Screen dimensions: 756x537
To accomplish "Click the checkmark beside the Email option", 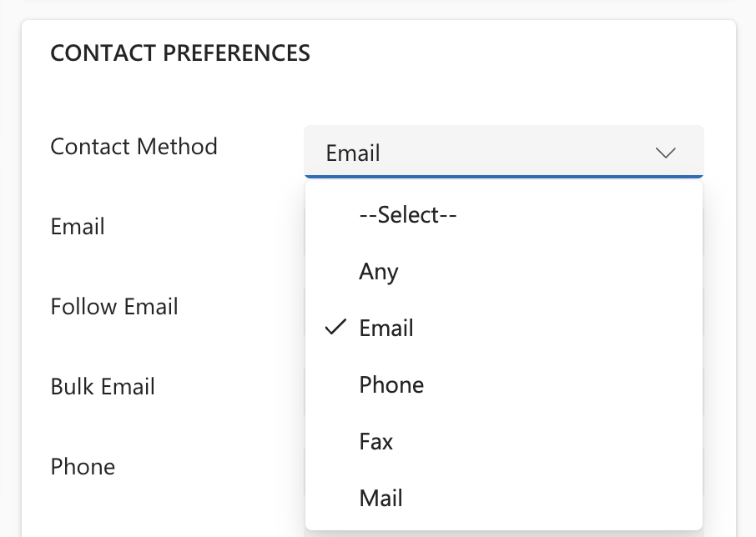I will point(335,328).
